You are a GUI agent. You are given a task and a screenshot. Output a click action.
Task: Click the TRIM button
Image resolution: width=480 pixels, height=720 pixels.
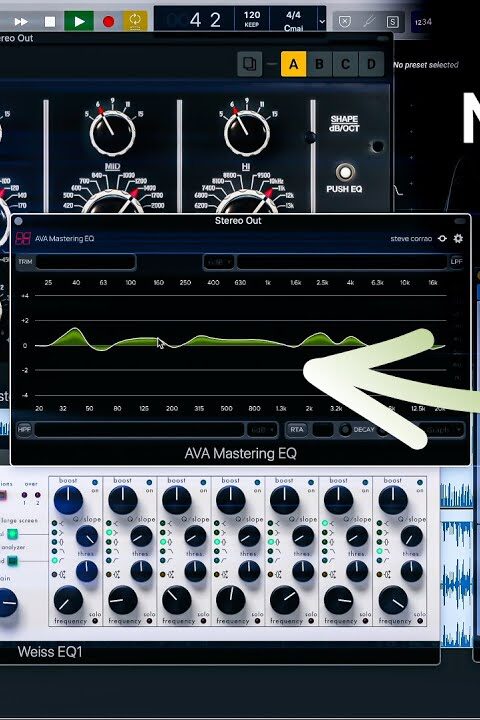coord(25,262)
